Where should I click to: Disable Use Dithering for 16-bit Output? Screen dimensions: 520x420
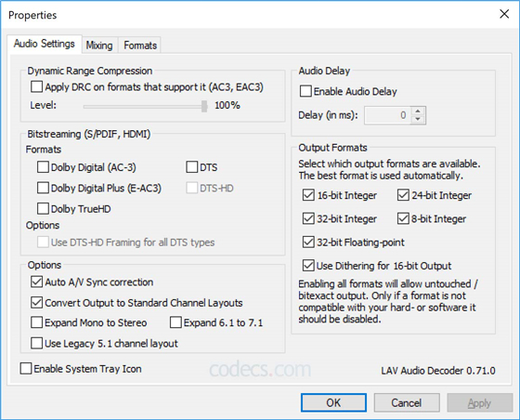click(x=308, y=266)
